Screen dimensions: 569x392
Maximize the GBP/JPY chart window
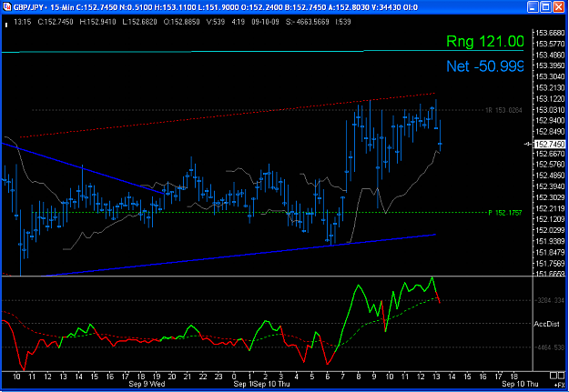coord(545,7)
